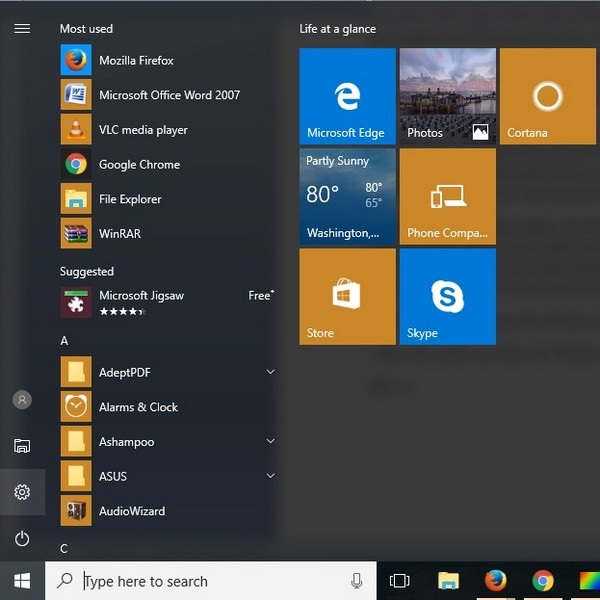
Task: Click the letter C section header
Action: click(64, 548)
